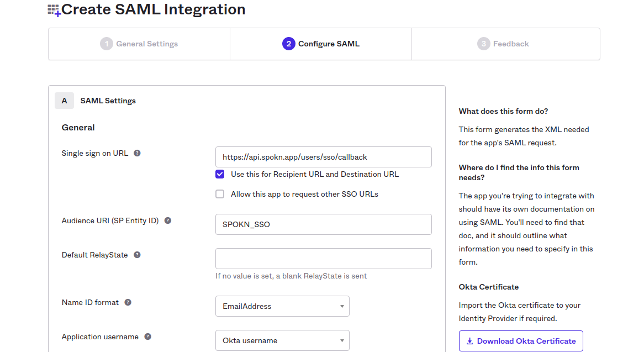Viewport: 644px width, 352px height.
Task: Click 'Import the Okta certificate' paragraph
Action: pos(520,312)
